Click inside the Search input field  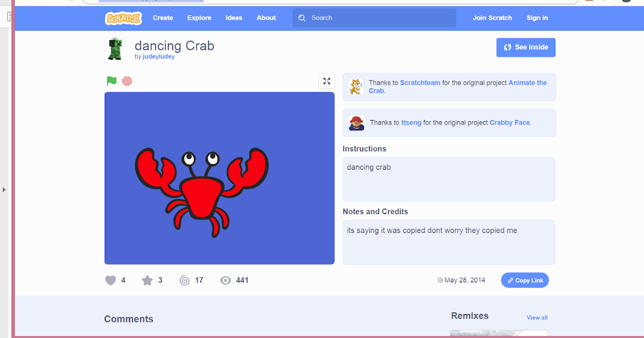(376, 18)
